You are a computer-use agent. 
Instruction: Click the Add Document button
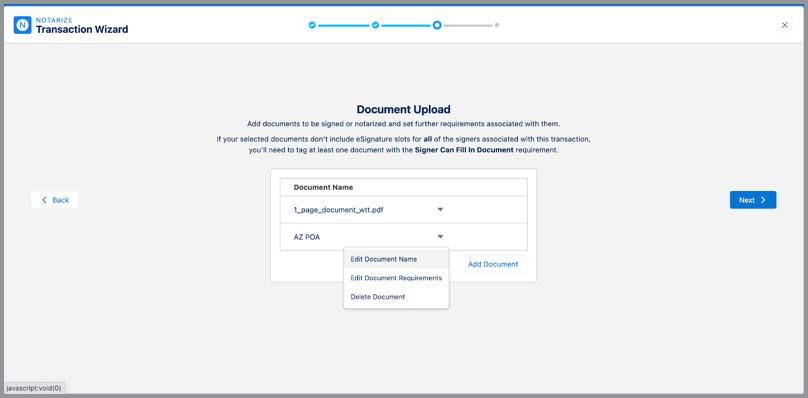[493, 264]
